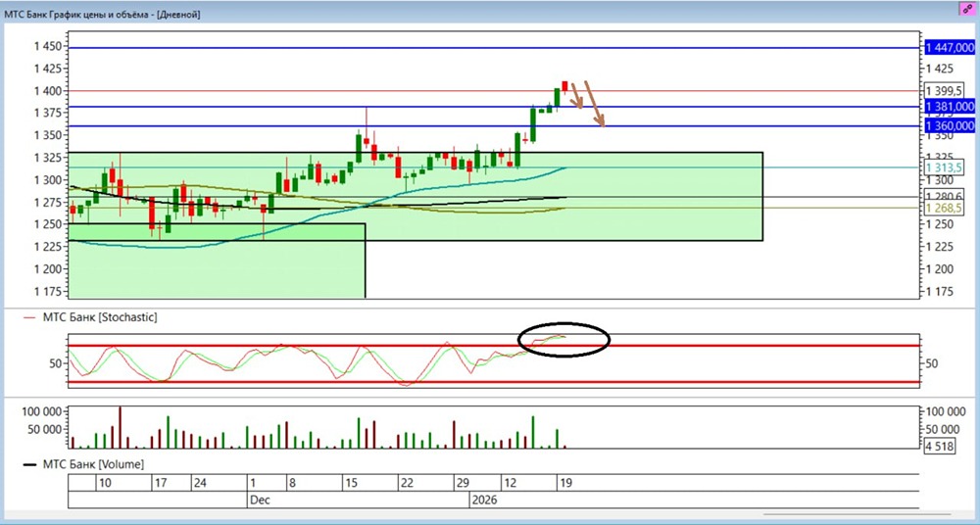Click the date label '19' on the time axis
This screenshot has width=980, height=525.
pyautogui.click(x=565, y=483)
